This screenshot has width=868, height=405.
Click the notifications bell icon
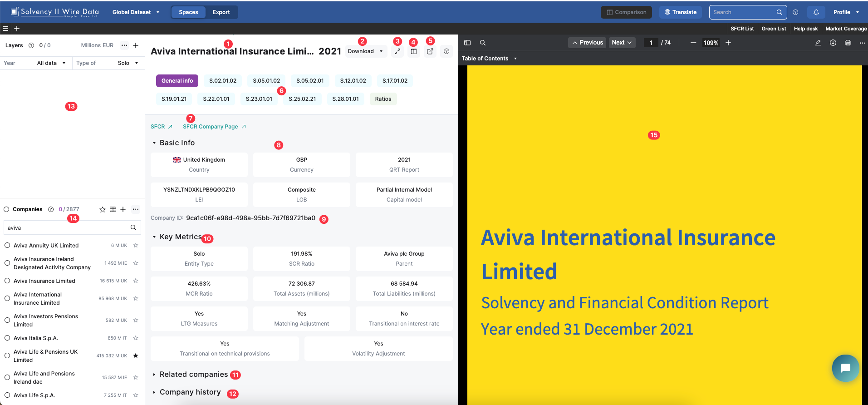[816, 12]
